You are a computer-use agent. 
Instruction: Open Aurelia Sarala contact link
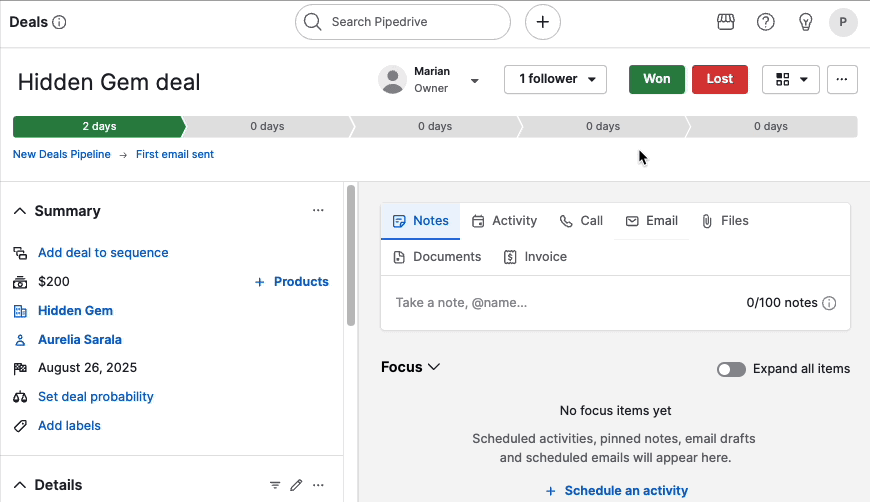(x=80, y=339)
